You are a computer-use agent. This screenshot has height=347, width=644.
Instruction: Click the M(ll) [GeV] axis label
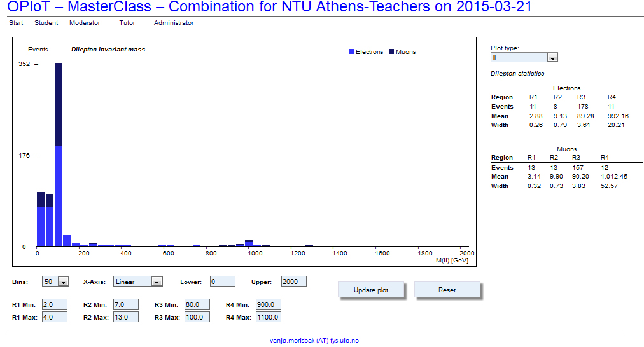click(x=452, y=261)
